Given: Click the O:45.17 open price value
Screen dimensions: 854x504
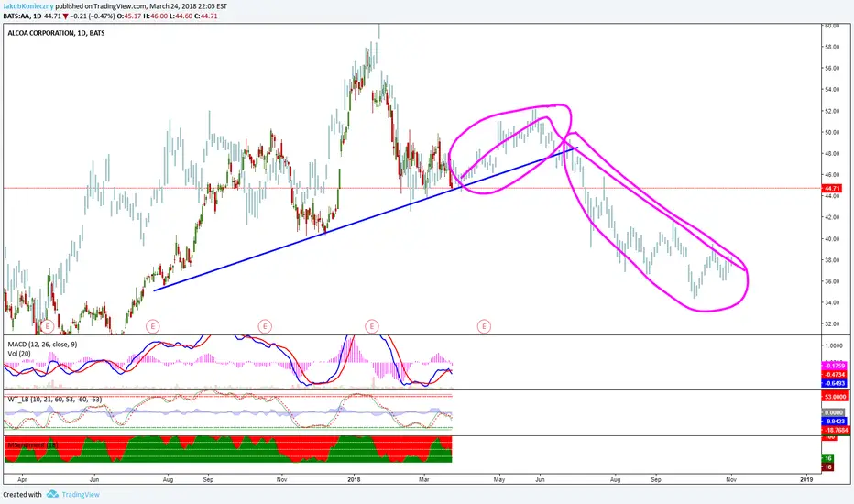Looking at the screenshot, I should [x=129, y=16].
